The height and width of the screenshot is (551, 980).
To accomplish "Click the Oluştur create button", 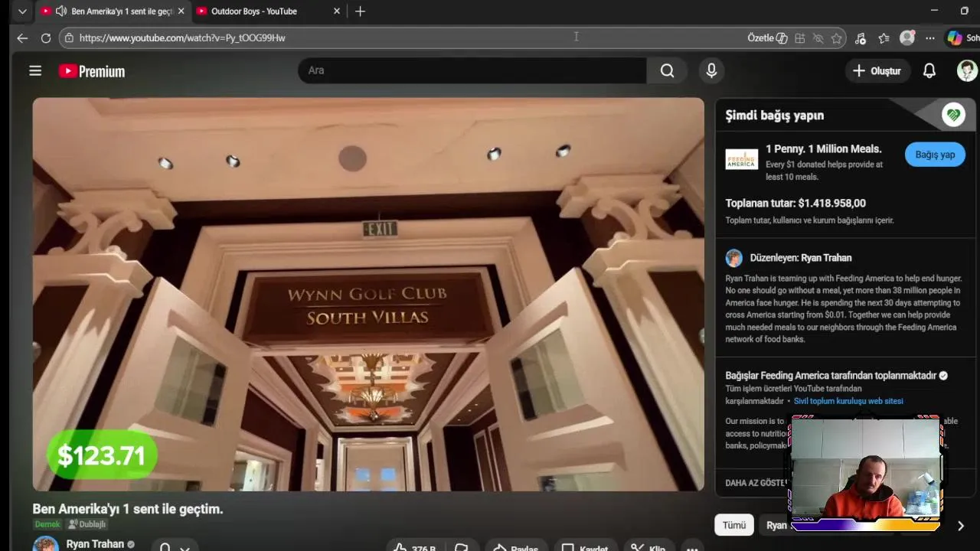I will point(877,70).
